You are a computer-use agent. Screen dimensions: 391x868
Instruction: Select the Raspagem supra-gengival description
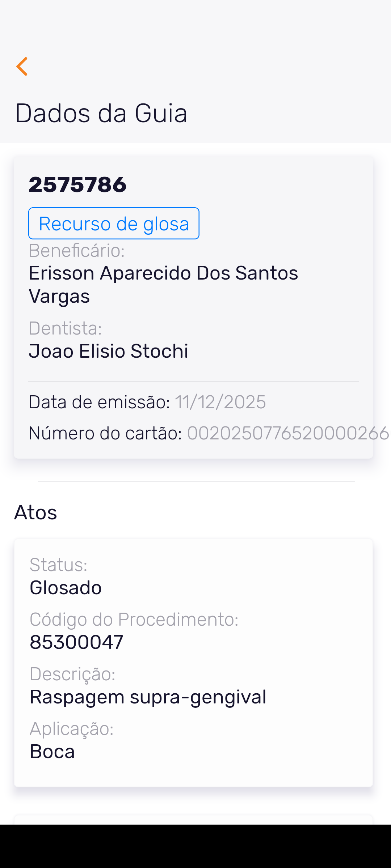point(148,697)
